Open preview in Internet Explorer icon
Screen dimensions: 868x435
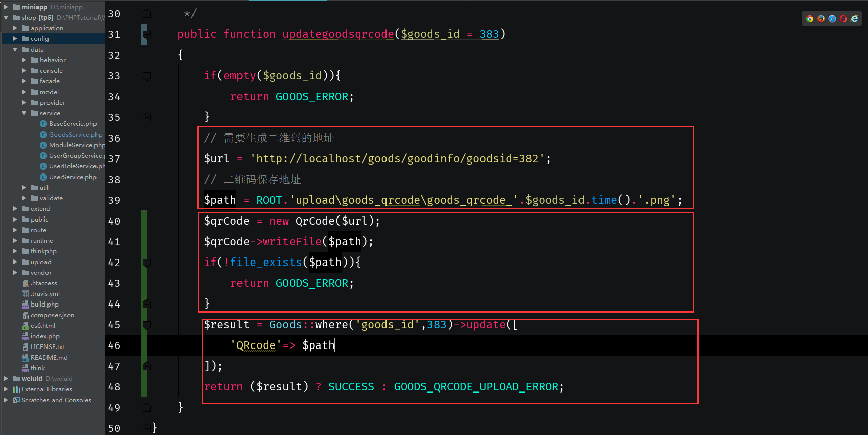pos(854,19)
